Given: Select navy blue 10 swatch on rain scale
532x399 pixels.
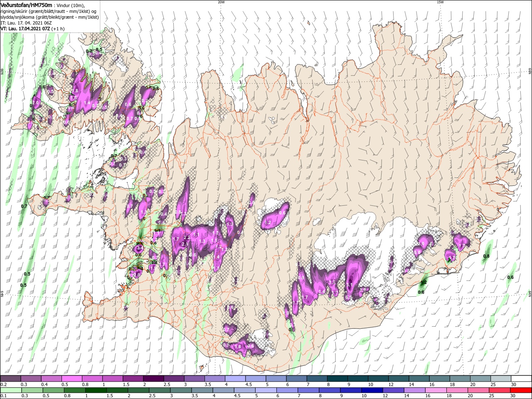Looking at the screenshot, I should click(x=372, y=390).
